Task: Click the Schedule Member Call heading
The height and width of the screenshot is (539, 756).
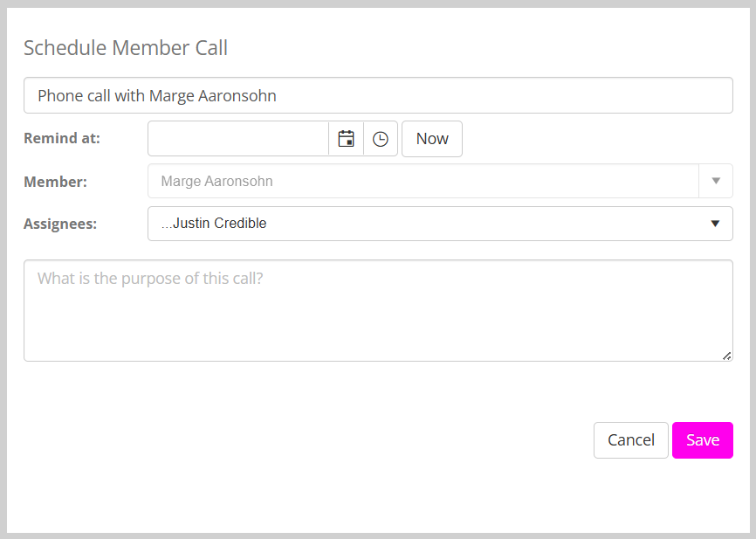Action: [x=126, y=47]
